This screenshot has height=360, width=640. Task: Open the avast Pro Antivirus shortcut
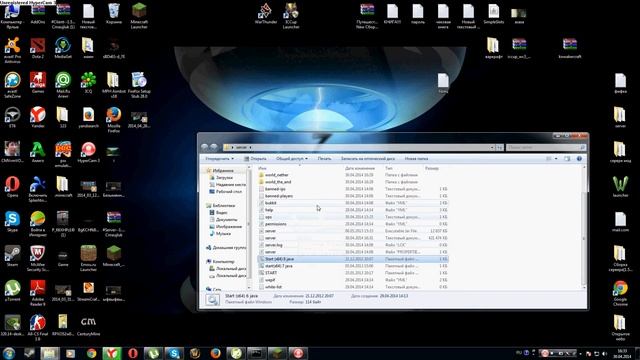[12, 50]
